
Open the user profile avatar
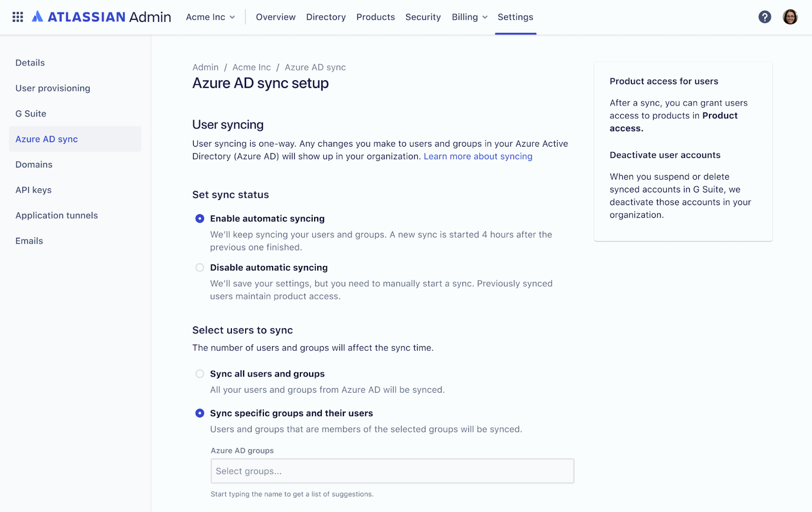[790, 17]
